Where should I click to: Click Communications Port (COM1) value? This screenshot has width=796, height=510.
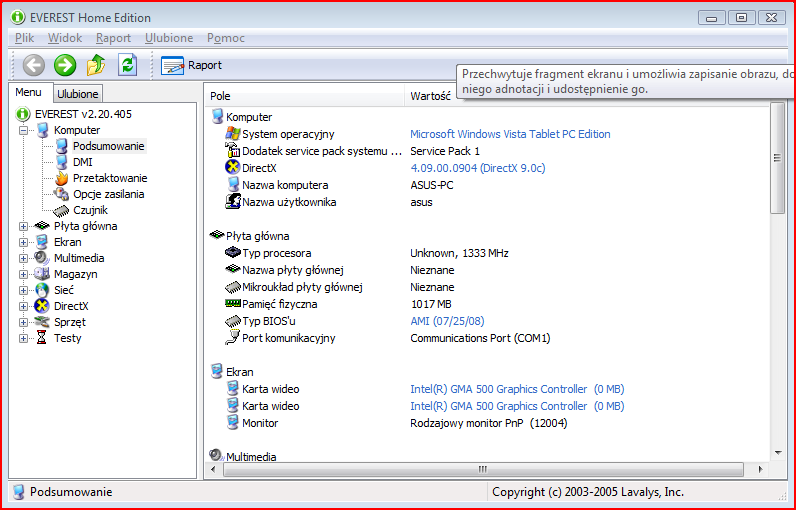(x=480, y=338)
